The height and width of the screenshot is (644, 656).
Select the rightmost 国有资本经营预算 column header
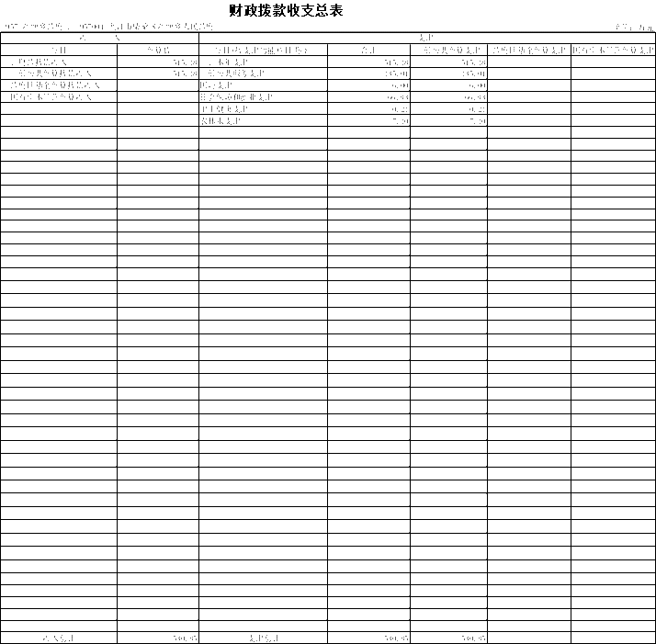[613, 50]
